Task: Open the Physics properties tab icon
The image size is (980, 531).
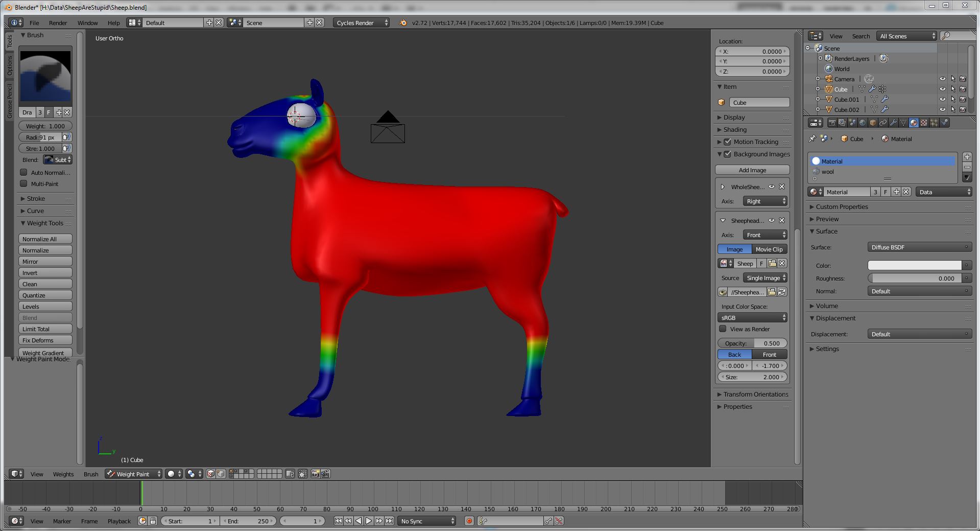Action: (x=944, y=123)
